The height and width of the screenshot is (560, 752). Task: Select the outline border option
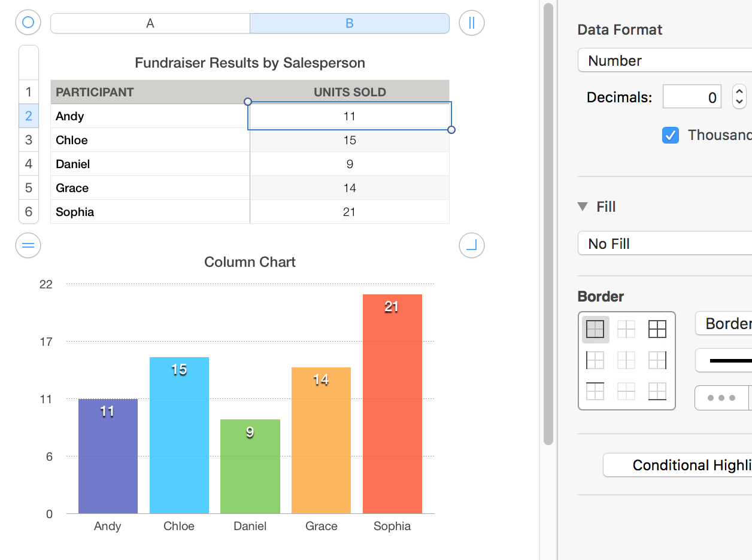(596, 329)
